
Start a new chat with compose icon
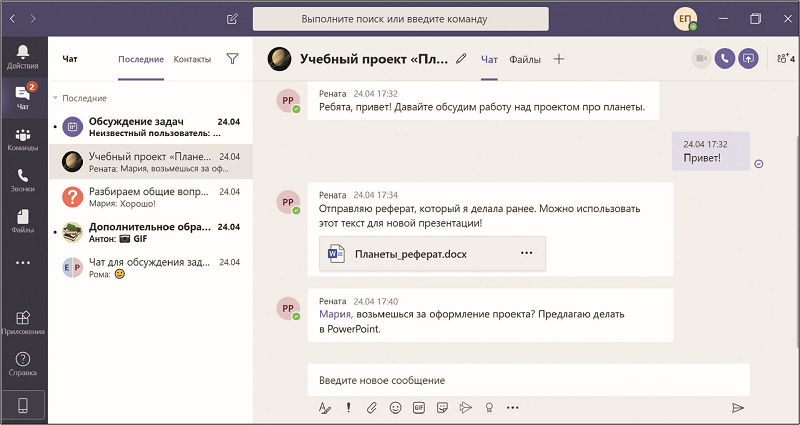(232, 19)
